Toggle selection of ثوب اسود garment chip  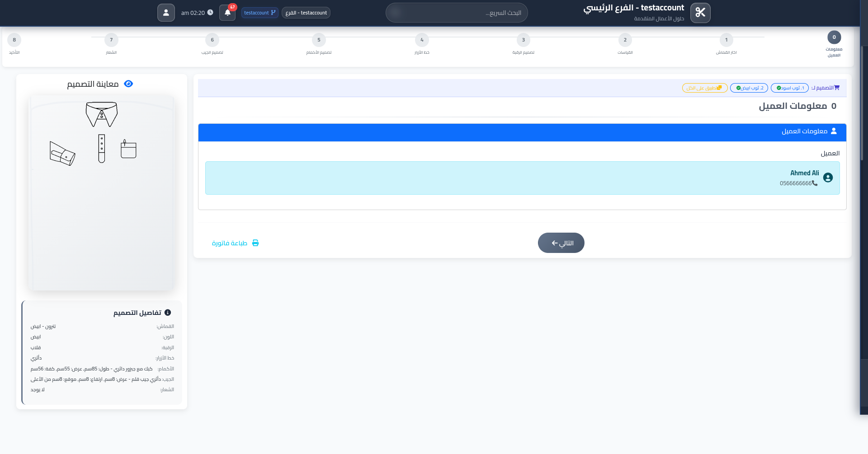point(789,88)
